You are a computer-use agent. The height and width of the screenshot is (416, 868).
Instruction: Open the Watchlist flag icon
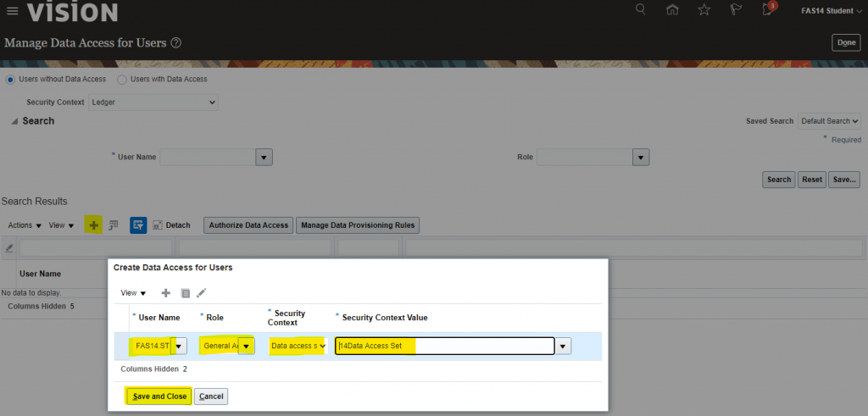tap(734, 10)
